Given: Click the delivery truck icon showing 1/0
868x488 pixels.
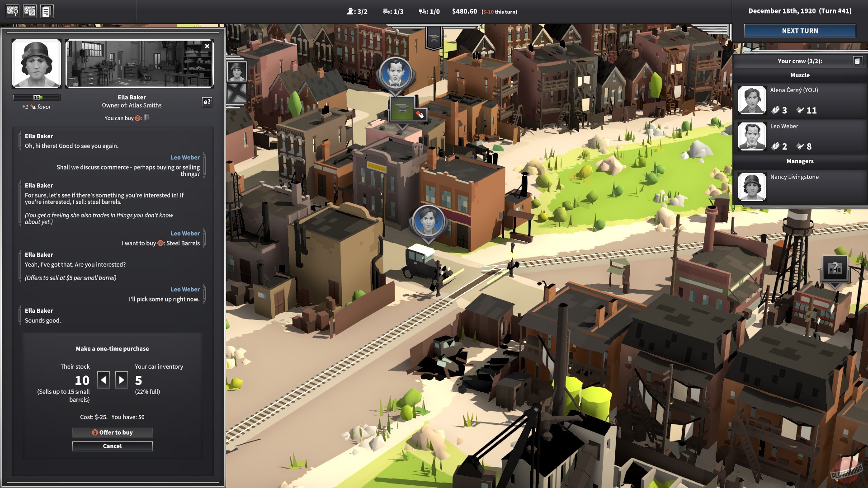Looking at the screenshot, I should (x=423, y=11).
